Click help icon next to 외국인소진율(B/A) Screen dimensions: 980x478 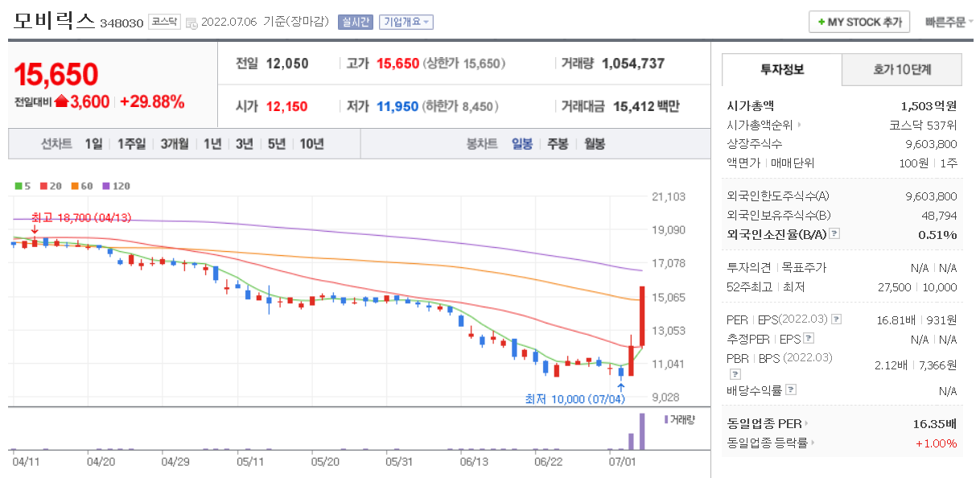834,234
